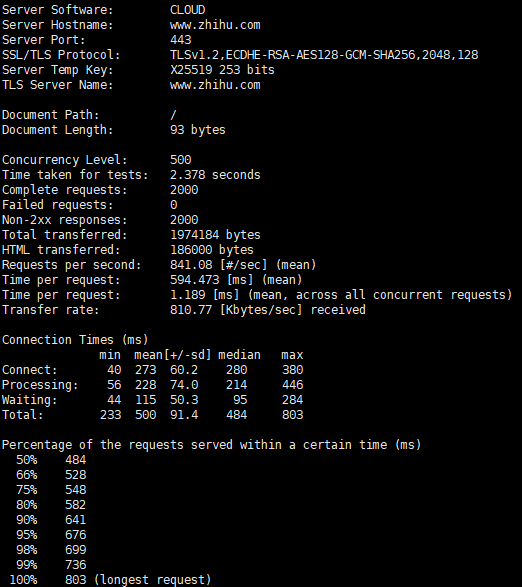Image resolution: width=522 pixels, height=587 pixels.
Task: Click the Non-2xx responses 2000 value
Action: [184, 220]
